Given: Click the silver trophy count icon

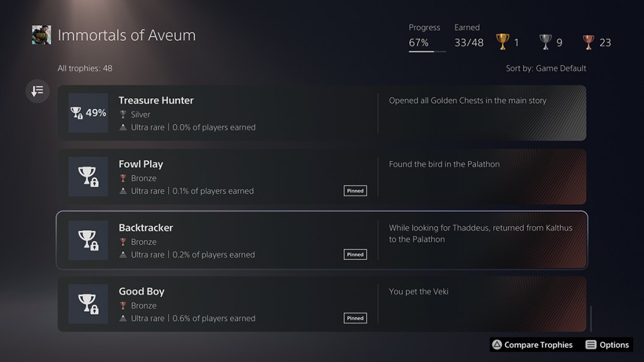Looking at the screenshot, I should 545,42.
